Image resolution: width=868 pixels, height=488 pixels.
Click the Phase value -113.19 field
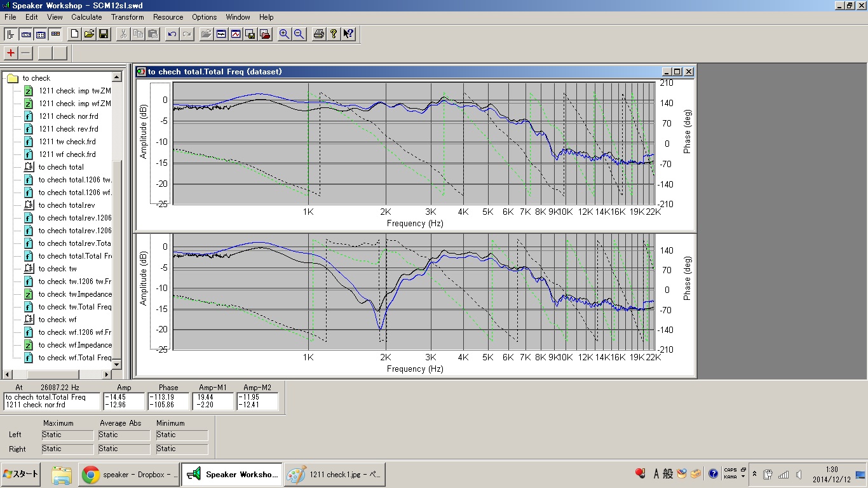pos(168,401)
